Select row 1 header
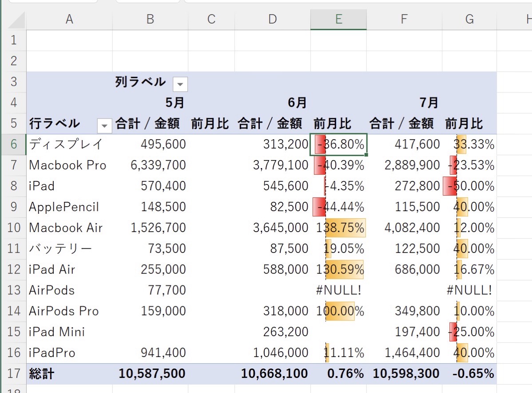Image resolution: width=532 pixels, height=393 pixels. click(14, 40)
